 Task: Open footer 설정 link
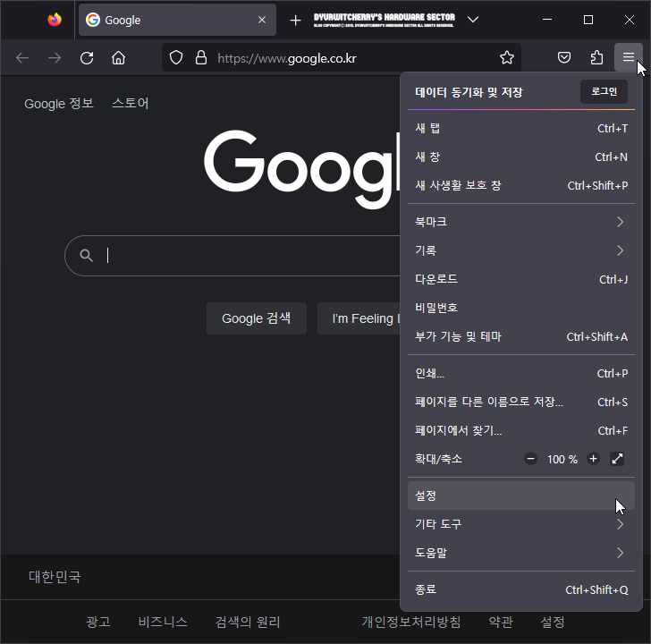[553, 622]
